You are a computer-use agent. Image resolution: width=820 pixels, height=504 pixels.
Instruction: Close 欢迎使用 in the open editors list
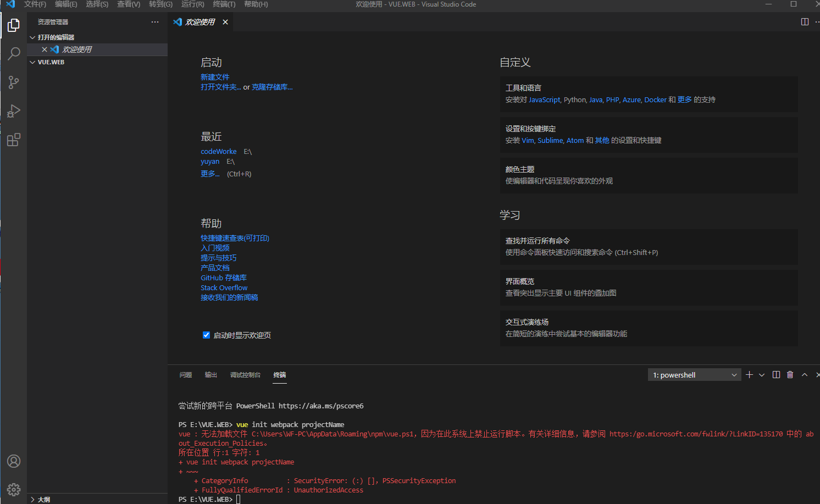(x=45, y=49)
